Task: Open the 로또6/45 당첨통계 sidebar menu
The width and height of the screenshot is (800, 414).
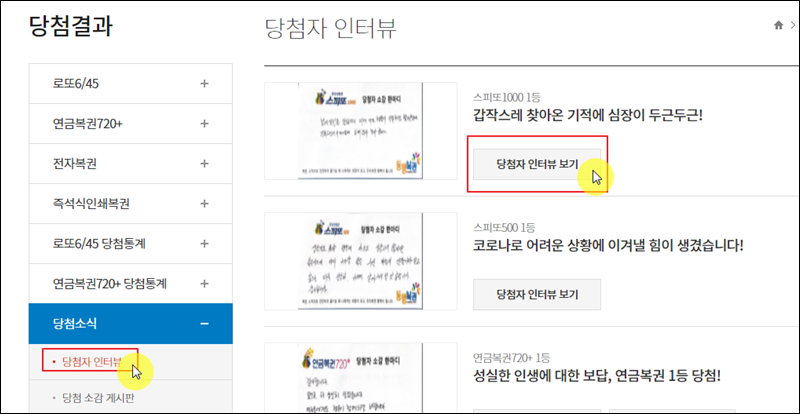Action: [x=131, y=243]
